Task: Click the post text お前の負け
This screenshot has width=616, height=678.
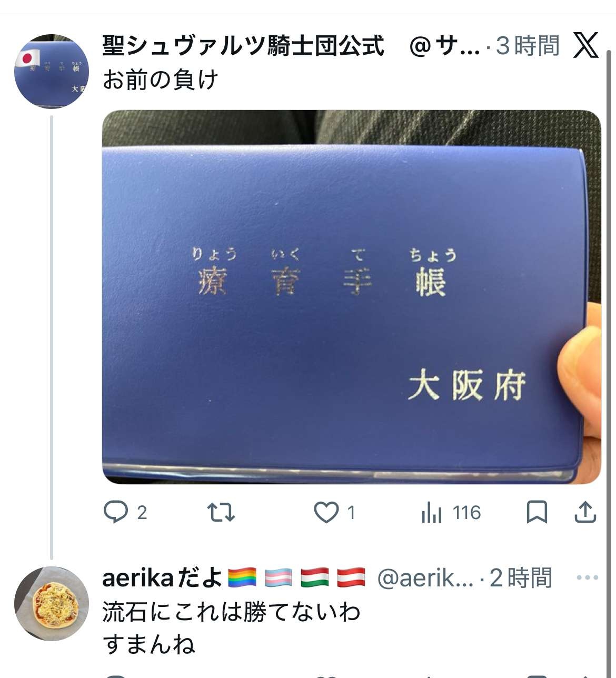Action: [160, 80]
